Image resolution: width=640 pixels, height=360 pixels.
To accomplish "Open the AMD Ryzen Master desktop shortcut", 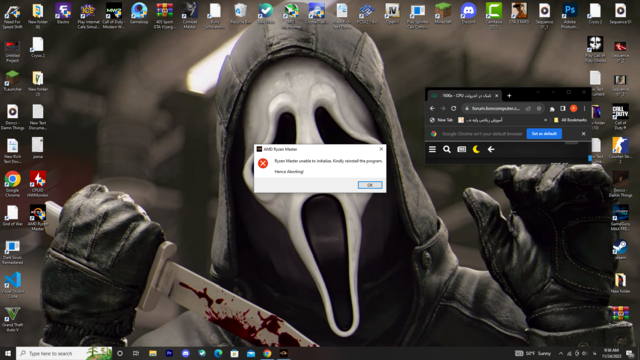I will pyautogui.click(x=38, y=218).
